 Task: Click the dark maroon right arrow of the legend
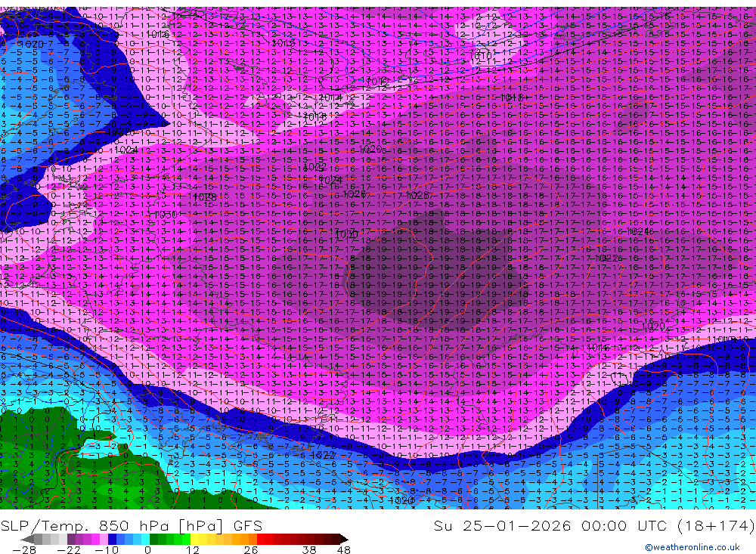tap(344, 539)
